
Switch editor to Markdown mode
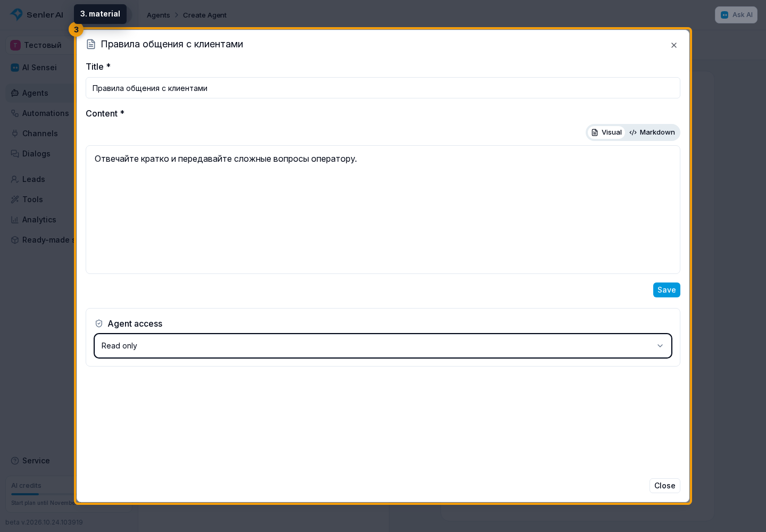click(652, 132)
